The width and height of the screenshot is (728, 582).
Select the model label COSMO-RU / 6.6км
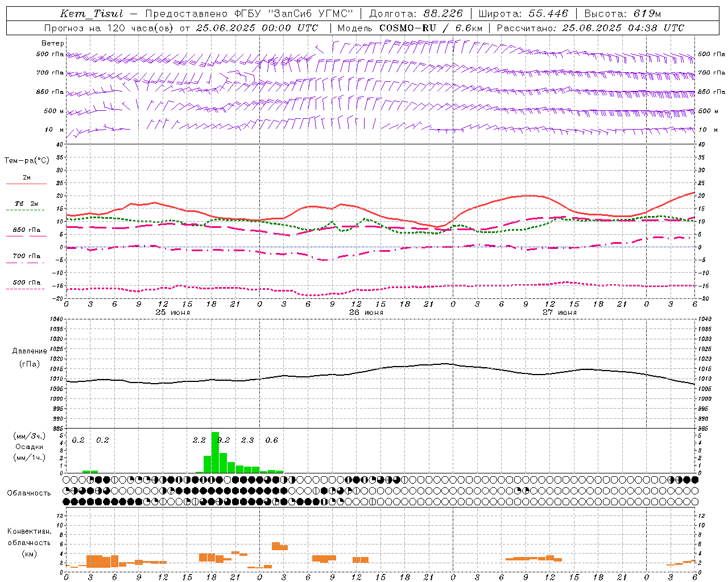431,28
